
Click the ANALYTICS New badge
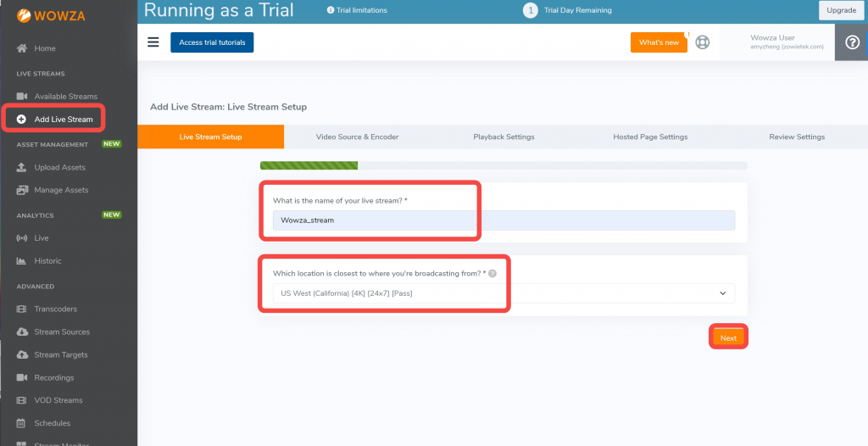[x=112, y=215]
